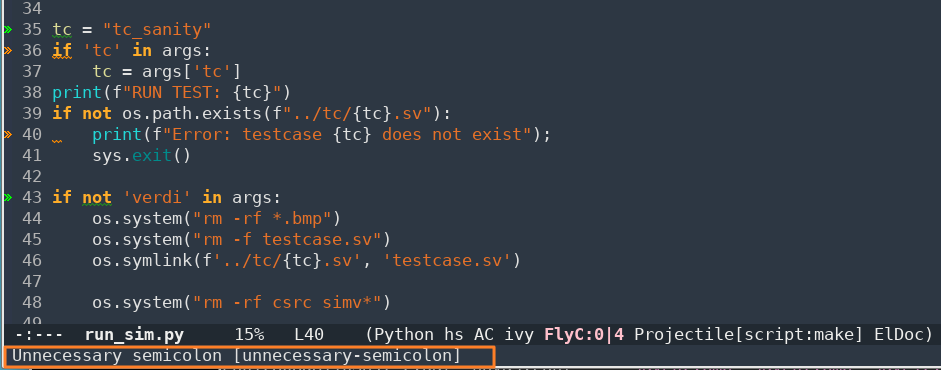This screenshot has height=370, width=941.
Task: Click the run_sim.py buffer name
Action: point(134,334)
